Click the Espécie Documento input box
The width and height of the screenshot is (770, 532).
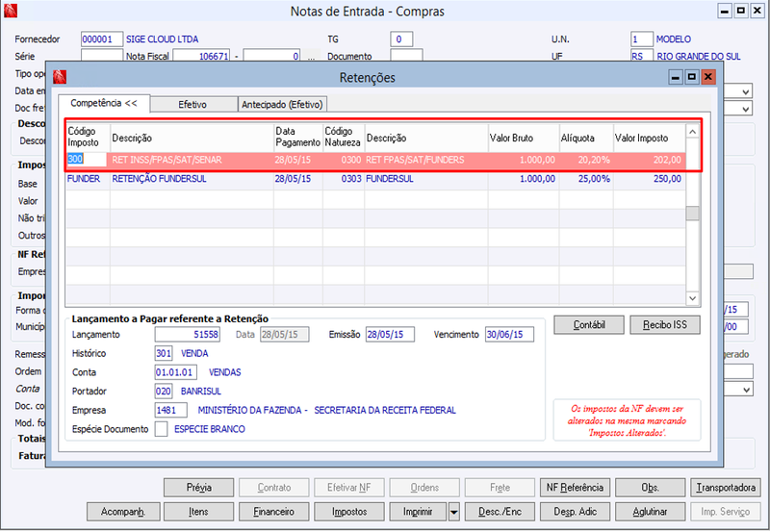(x=161, y=429)
